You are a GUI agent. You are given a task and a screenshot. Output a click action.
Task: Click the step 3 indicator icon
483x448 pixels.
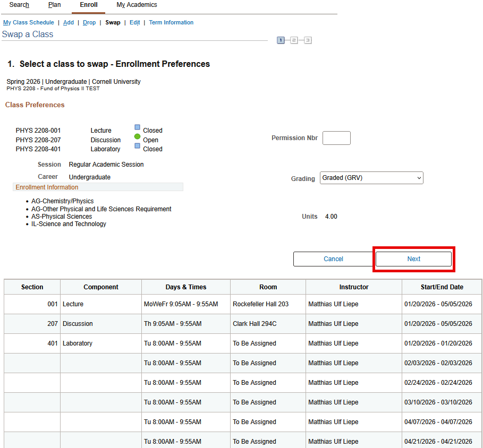(308, 40)
